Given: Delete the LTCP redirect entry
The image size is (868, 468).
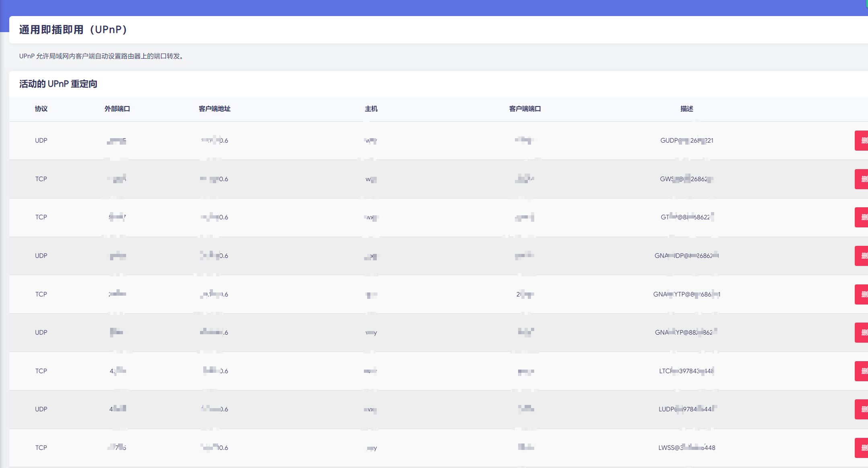Looking at the screenshot, I should click(x=862, y=371).
